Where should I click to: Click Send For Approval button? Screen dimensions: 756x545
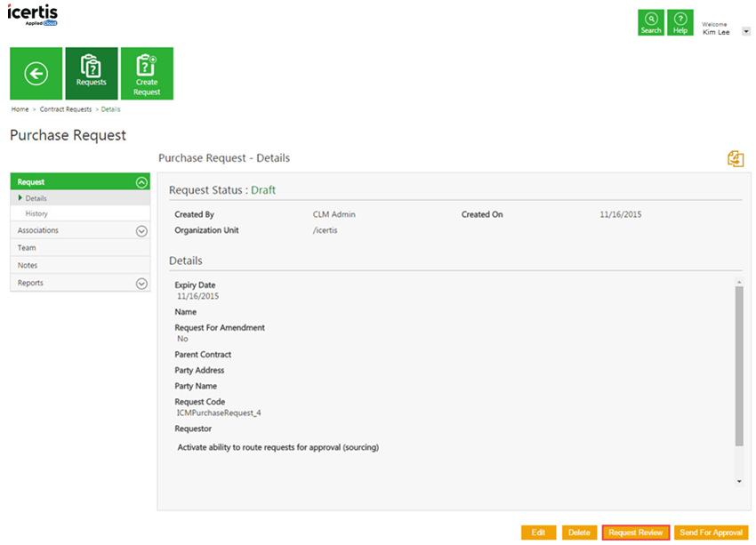(x=711, y=533)
